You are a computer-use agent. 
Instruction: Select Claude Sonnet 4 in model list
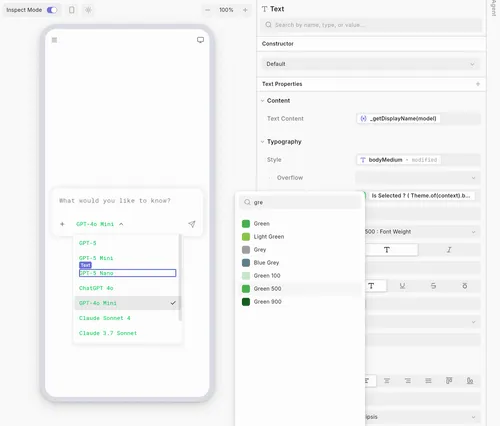pos(127,318)
